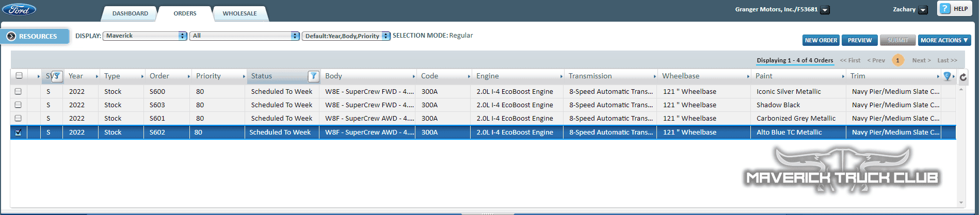Image resolution: width=980 pixels, height=215 pixels.
Task: Click the Preview button
Action: pos(860,40)
